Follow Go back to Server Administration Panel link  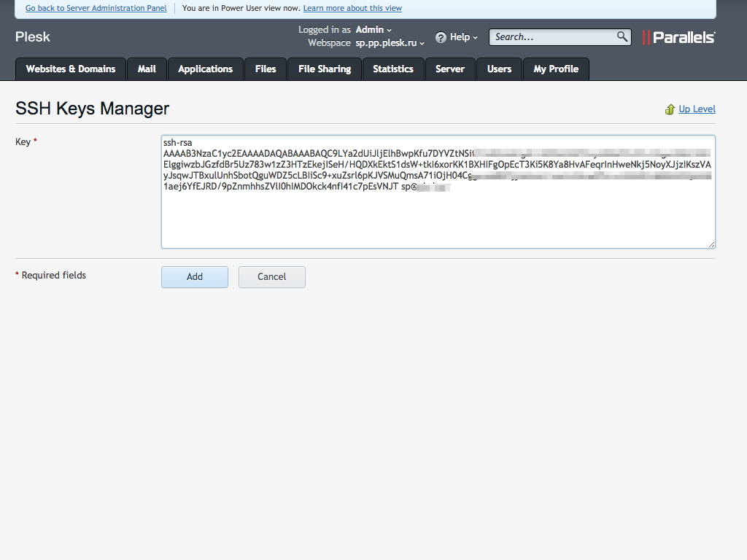96,8
